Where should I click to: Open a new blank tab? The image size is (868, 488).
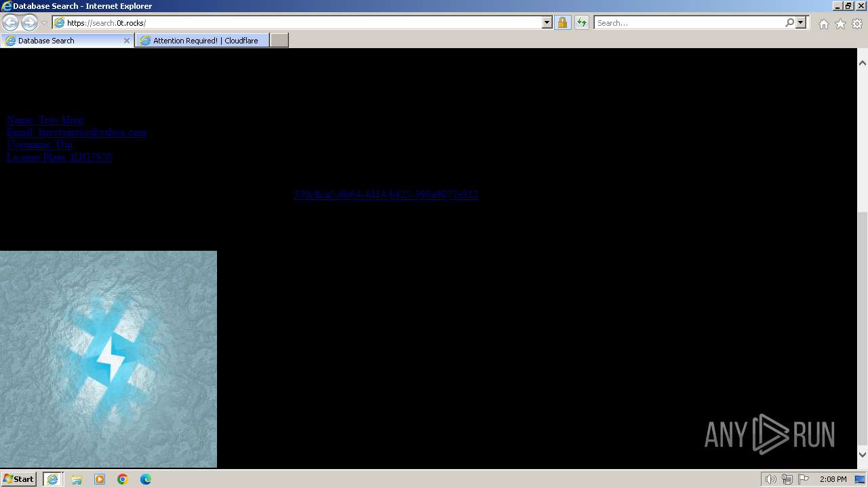coord(279,41)
